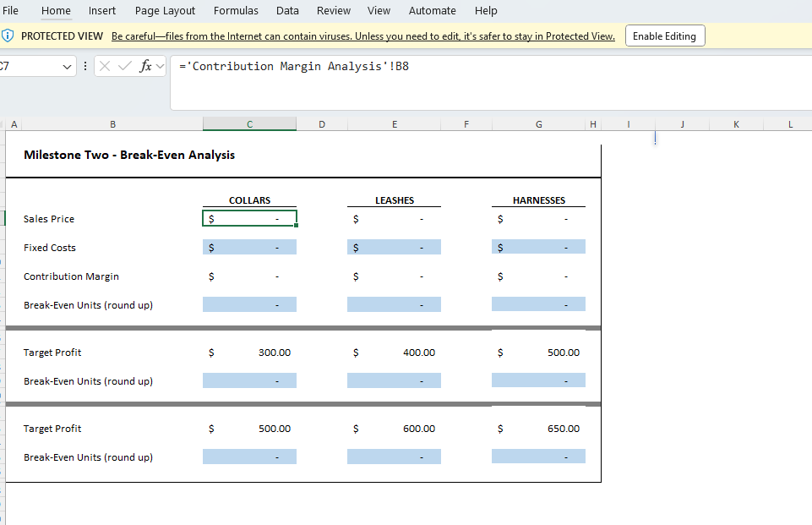Viewport: 812px width, 525px height.
Task: Select Harnesses Fixed Costs blue cell
Action: (538, 247)
